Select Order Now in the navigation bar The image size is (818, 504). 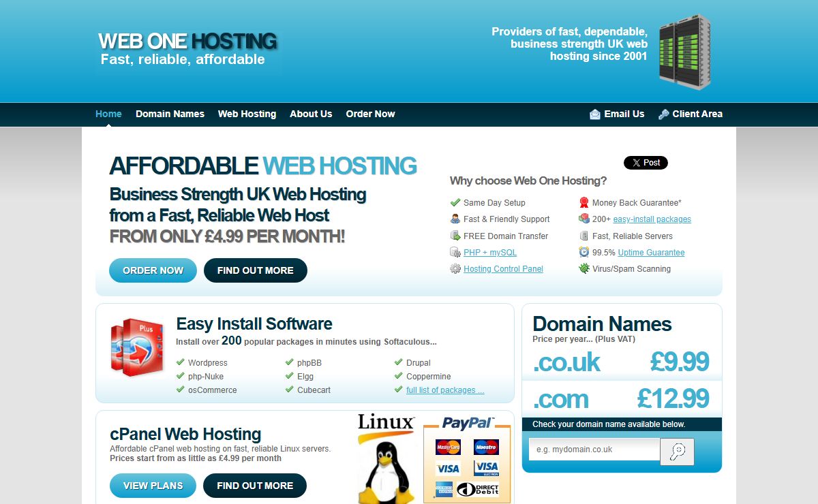pyautogui.click(x=370, y=114)
